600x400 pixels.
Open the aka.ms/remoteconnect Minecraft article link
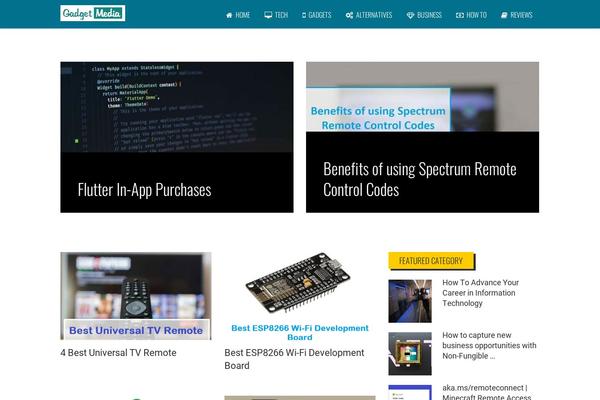(487, 392)
